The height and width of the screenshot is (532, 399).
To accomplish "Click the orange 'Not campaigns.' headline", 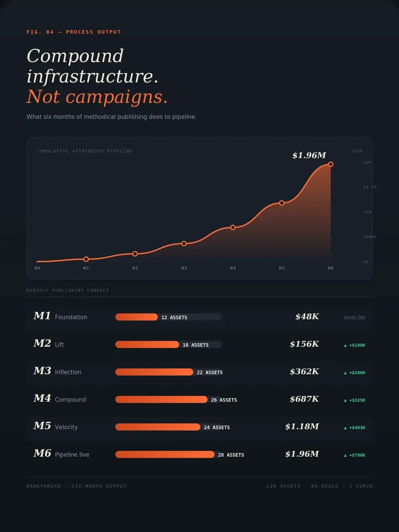I will 98,97.
